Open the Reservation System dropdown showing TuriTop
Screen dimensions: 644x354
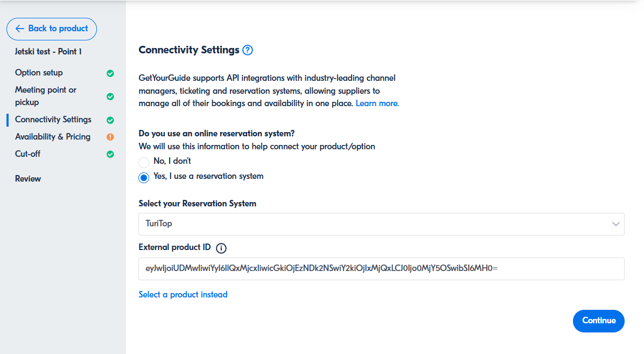pos(377,224)
